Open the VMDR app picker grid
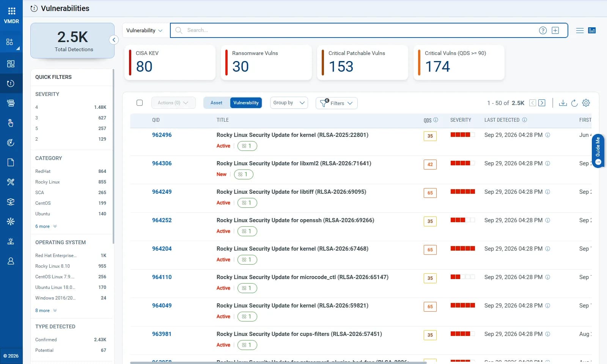This screenshot has height=364, width=607. pos(11,11)
